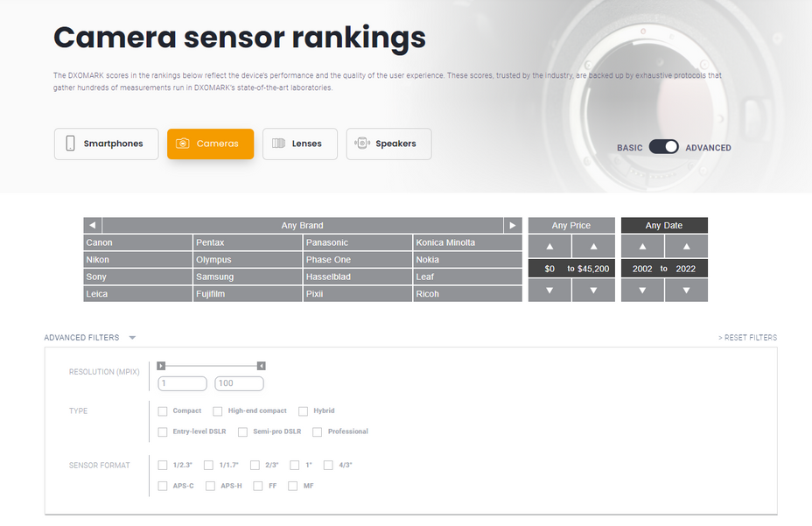Choose Sony in brand list

[137, 277]
